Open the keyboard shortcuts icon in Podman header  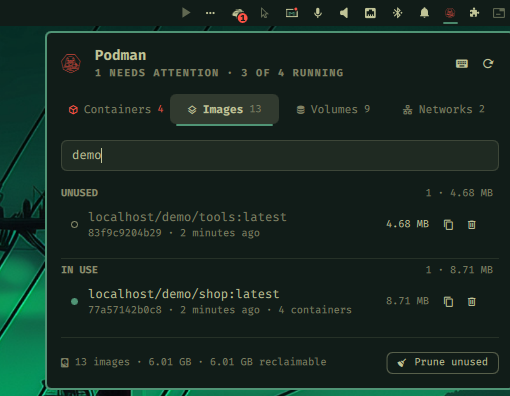pos(462,64)
